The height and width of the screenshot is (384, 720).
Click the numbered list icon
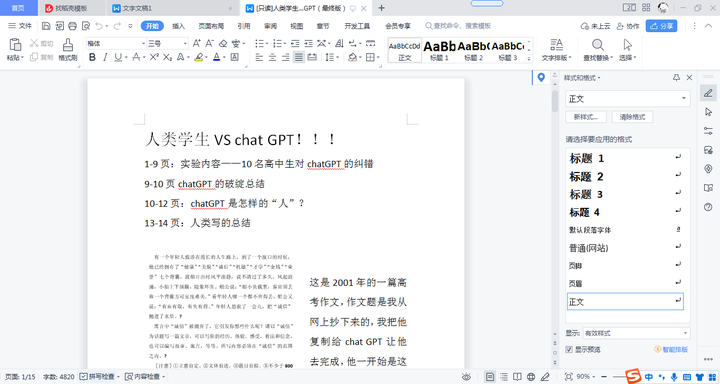[x=277, y=44]
